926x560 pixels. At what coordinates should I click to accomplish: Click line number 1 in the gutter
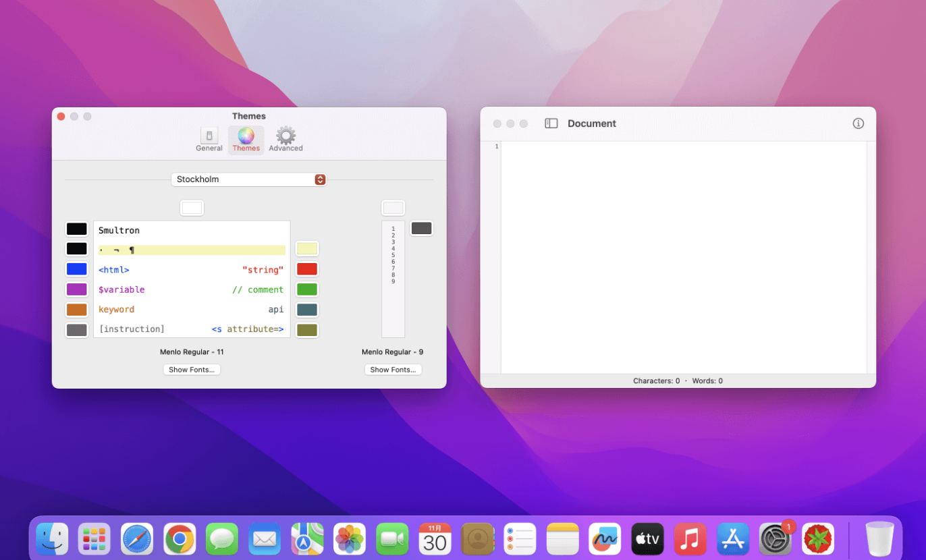click(x=496, y=146)
